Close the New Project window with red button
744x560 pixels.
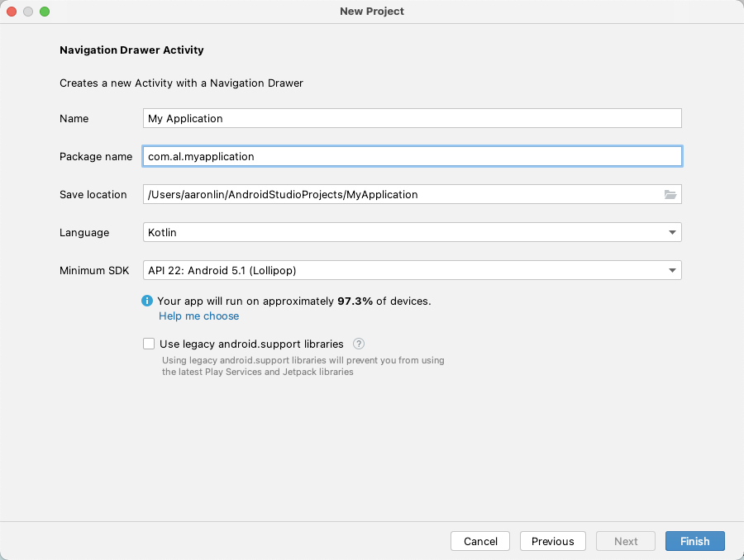click(12, 12)
